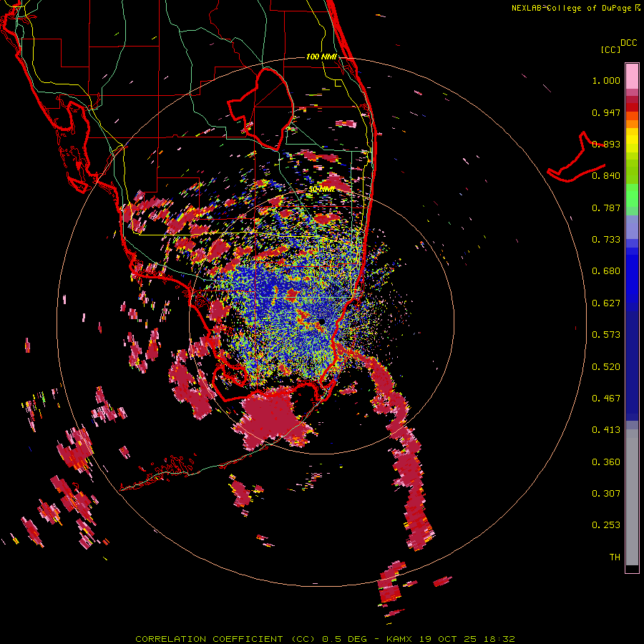
Task: Click the Correlation Coefficient KAMX title caption
Action: click(x=326, y=639)
